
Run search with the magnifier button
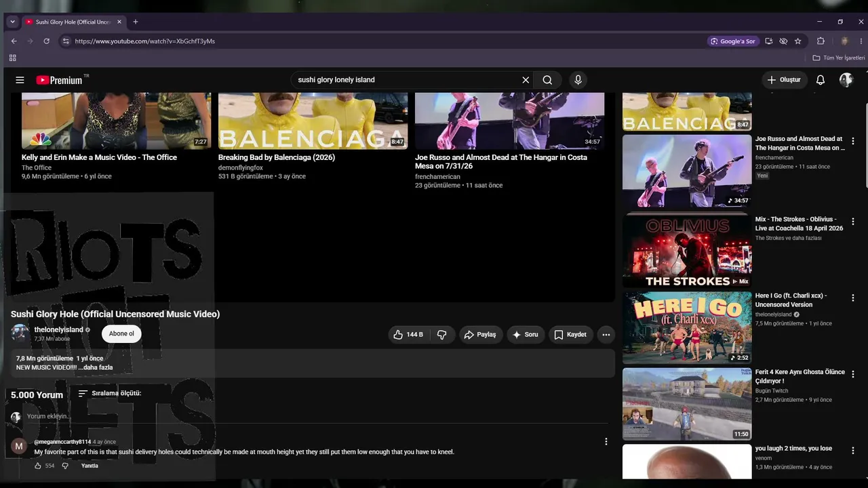[x=547, y=80]
